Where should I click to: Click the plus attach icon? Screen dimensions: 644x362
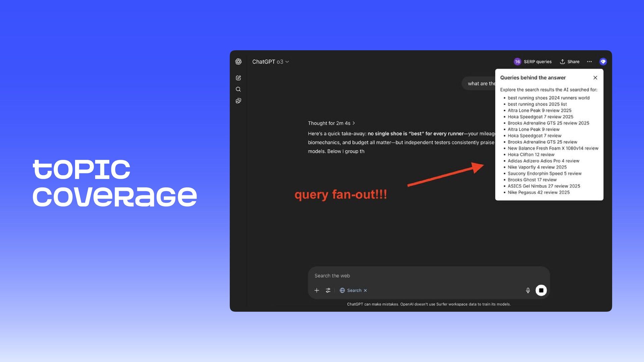(x=317, y=290)
